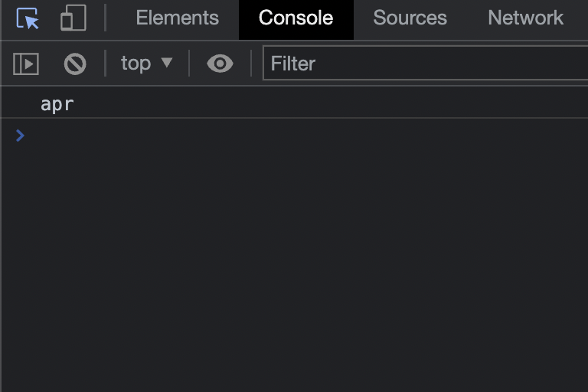The height and width of the screenshot is (392, 588).
Task: Open the Sources tab
Action: [x=410, y=18]
